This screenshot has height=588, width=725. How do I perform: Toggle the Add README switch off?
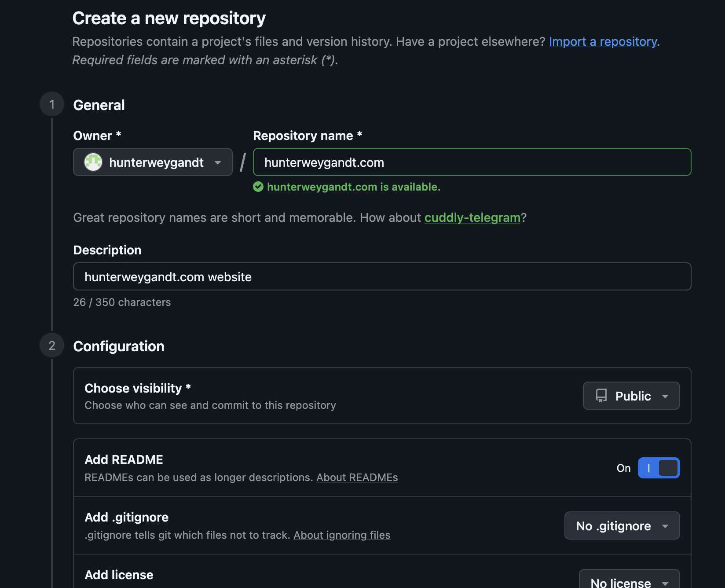click(659, 468)
